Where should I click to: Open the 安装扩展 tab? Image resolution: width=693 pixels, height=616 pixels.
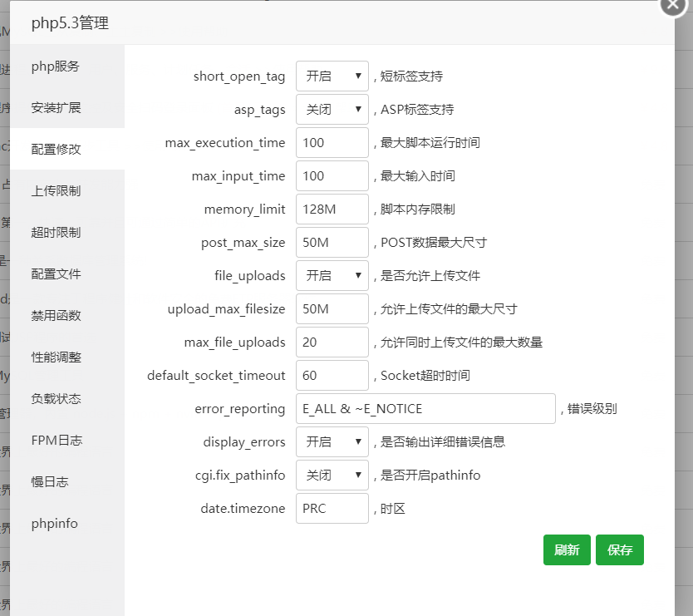tap(56, 108)
